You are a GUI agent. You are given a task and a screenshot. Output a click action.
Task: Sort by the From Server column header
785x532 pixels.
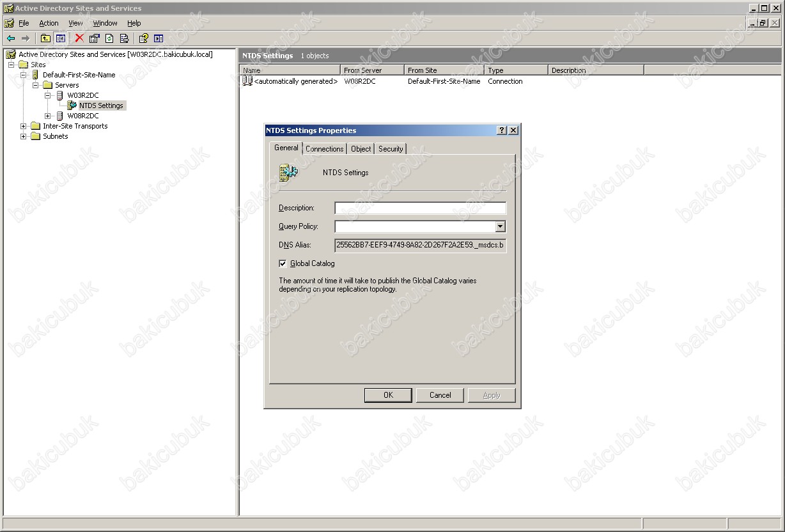pos(373,70)
